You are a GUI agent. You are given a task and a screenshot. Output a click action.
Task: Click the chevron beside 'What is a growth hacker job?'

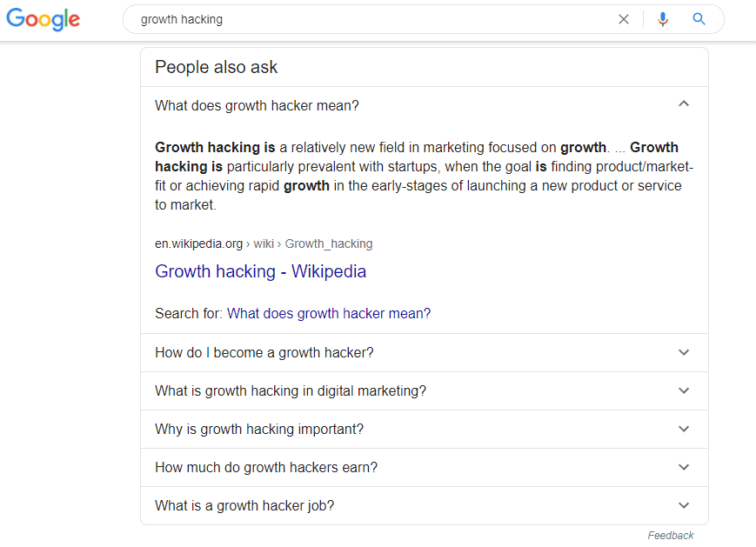(684, 505)
